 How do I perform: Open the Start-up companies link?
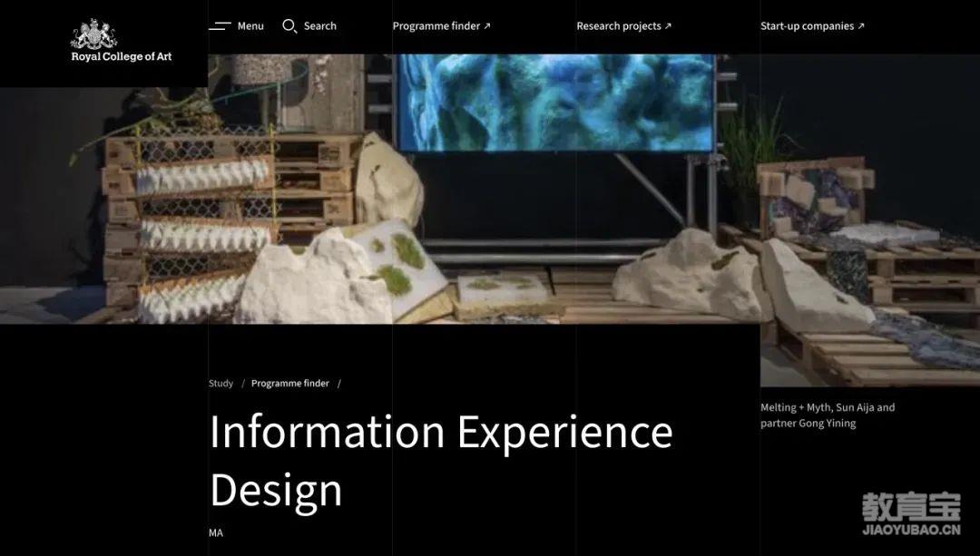(812, 26)
